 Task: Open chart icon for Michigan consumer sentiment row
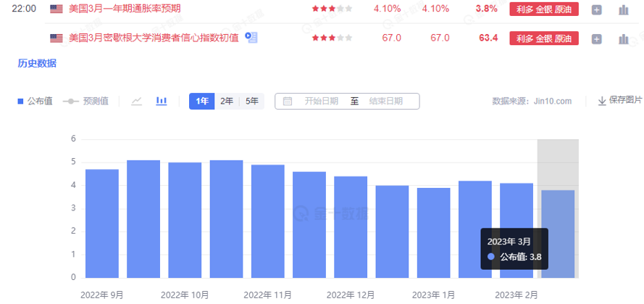coord(623,38)
